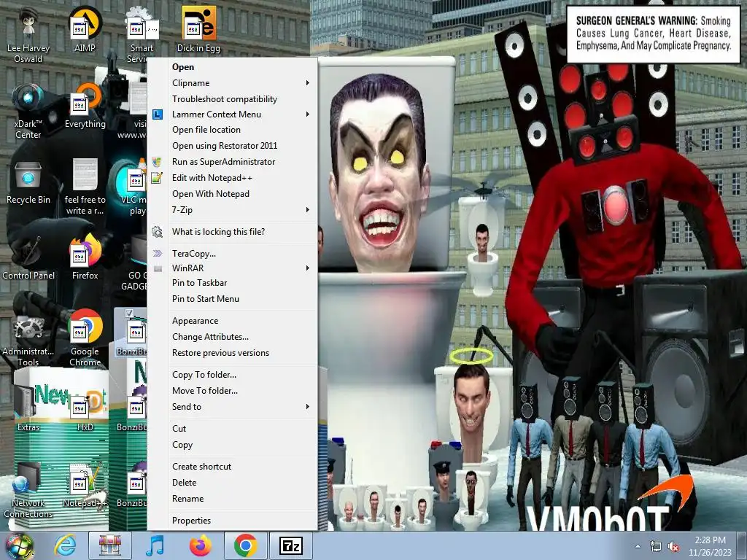The width and height of the screenshot is (747, 560).
Task: Choose Cut in the context menu
Action: [x=232, y=429]
